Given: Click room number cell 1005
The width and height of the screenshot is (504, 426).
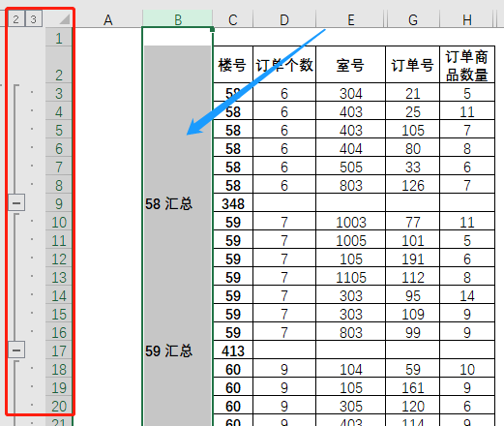Looking at the screenshot, I should [351, 240].
